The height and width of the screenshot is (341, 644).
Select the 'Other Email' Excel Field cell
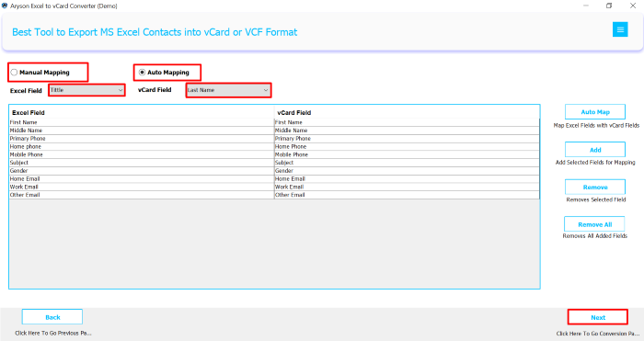[142, 195]
